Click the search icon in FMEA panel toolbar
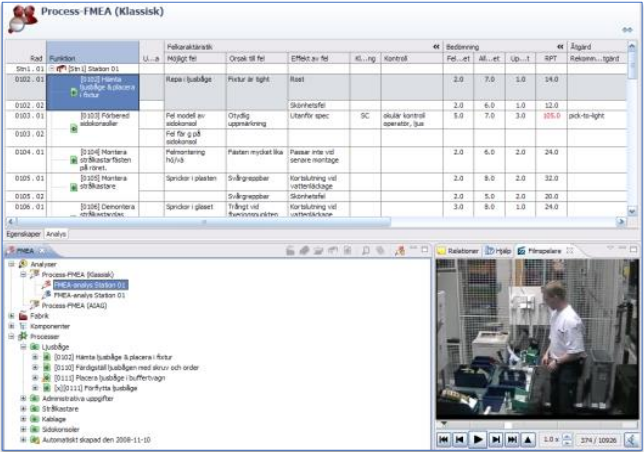644x452 pixels. [x=367, y=250]
